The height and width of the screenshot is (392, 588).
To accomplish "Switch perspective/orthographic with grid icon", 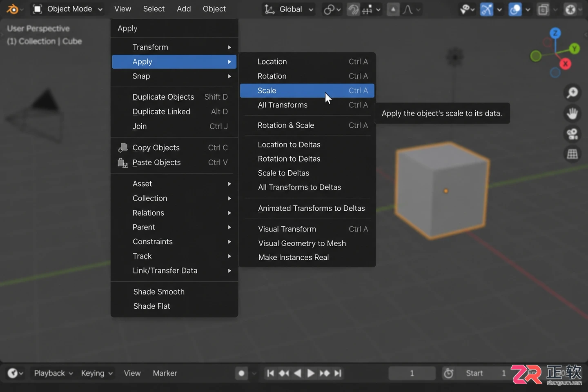I will 572,154.
